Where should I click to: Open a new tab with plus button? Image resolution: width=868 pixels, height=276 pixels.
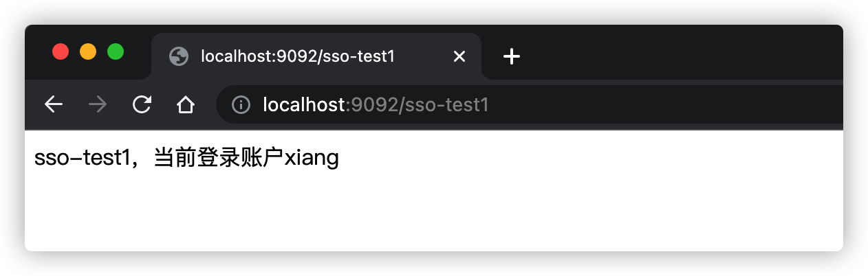pyautogui.click(x=511, y=56)
